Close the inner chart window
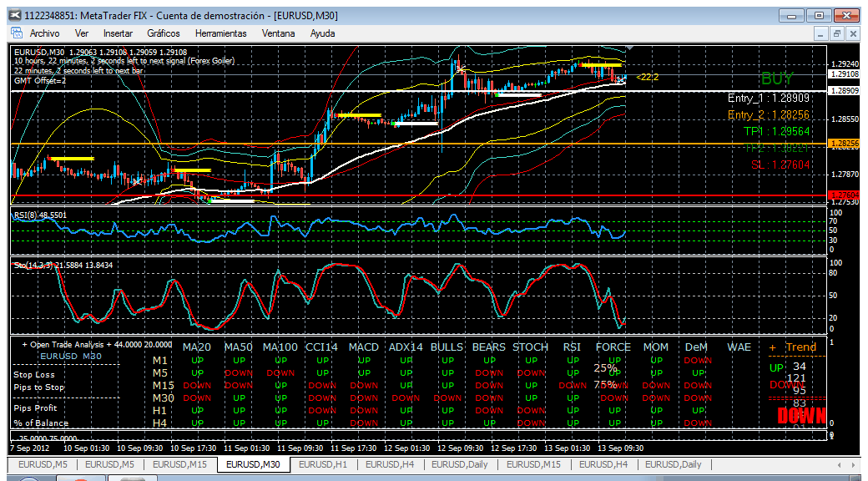The image size is (868, 481). pos(852,33)
